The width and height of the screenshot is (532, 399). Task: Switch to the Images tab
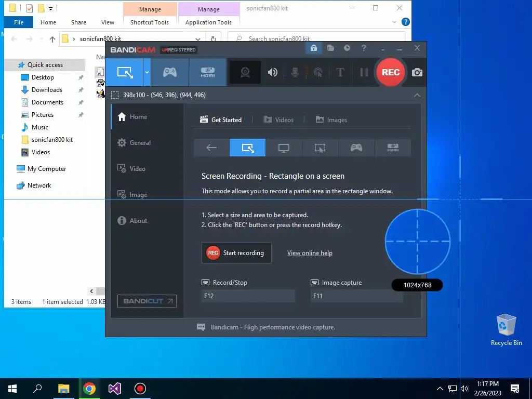331,120
